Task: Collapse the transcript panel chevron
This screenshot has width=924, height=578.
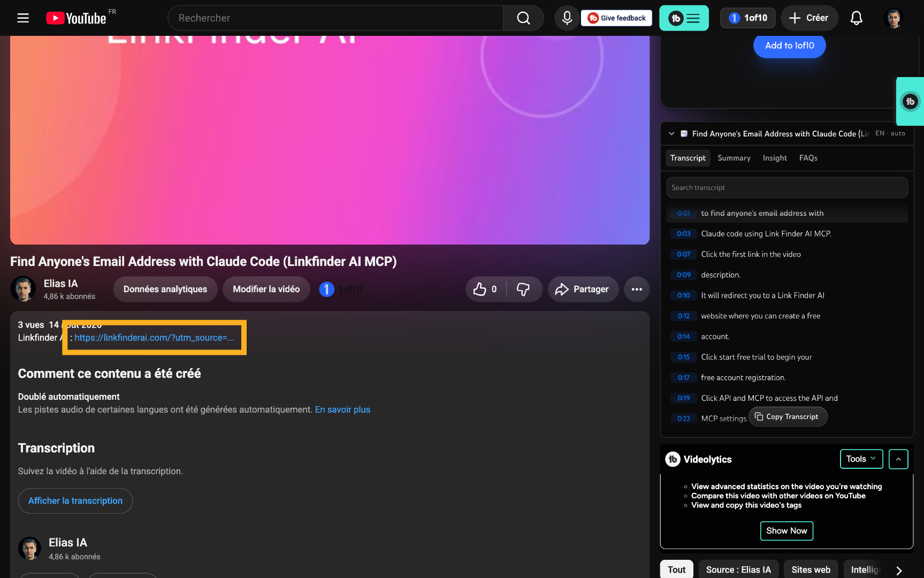Action: click(x=671, y=134)
